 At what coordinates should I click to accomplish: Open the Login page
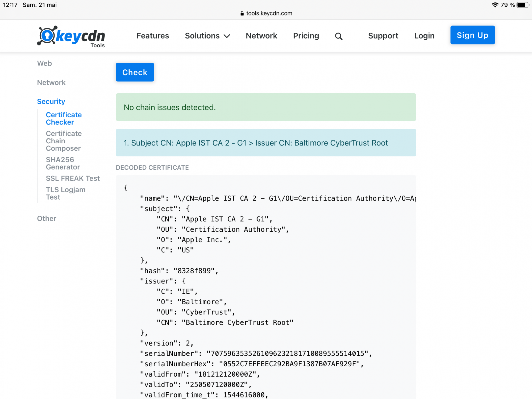pyautogui.click(x=424, y=36)
